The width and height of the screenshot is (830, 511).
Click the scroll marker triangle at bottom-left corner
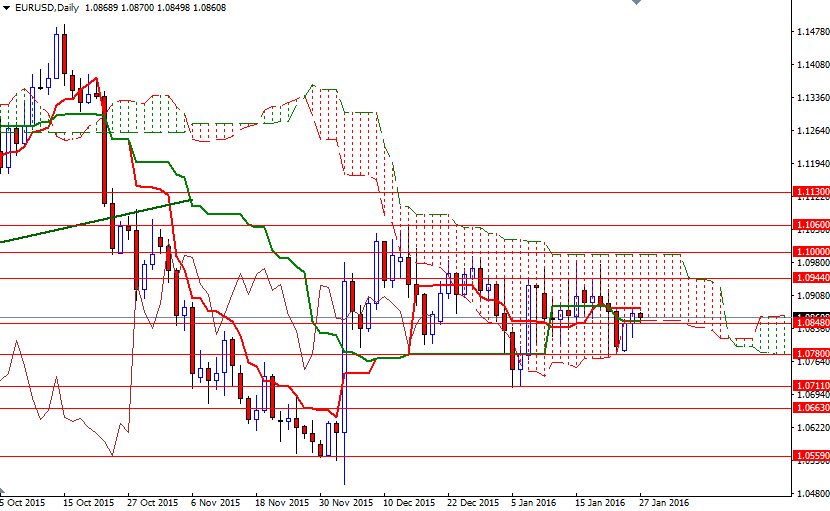click(x=2, y=492)
